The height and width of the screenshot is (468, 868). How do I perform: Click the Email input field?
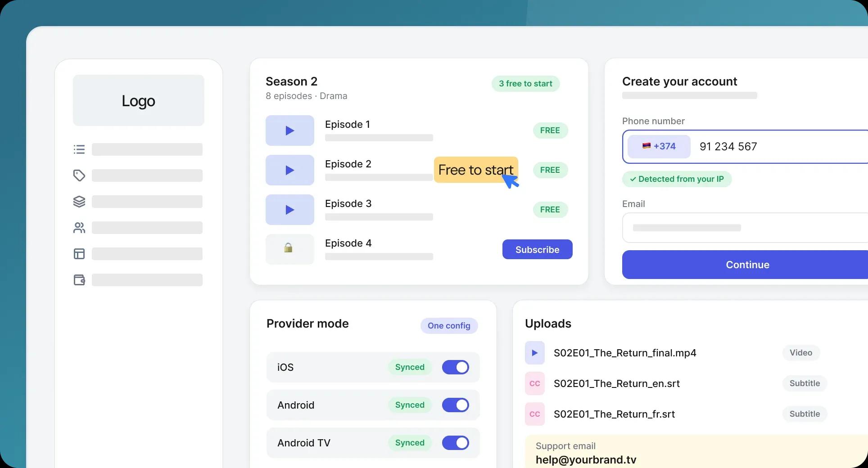tap(745, 228)
